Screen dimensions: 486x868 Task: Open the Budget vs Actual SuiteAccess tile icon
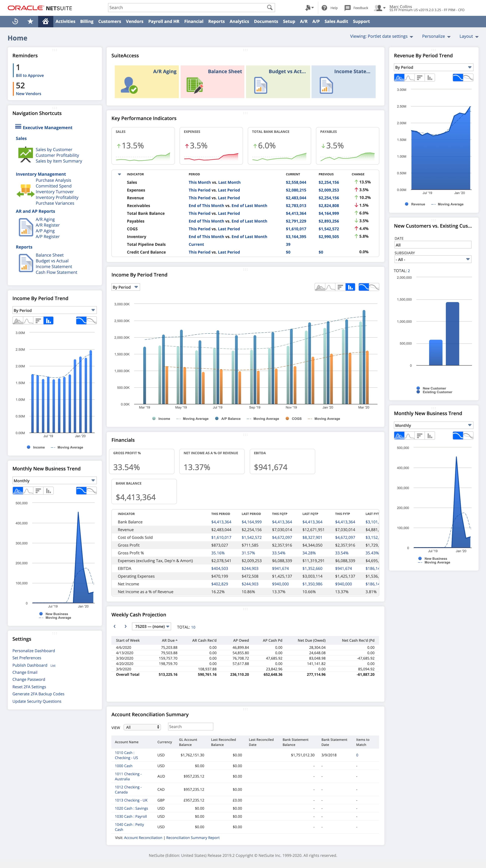[x=260, y=85]
